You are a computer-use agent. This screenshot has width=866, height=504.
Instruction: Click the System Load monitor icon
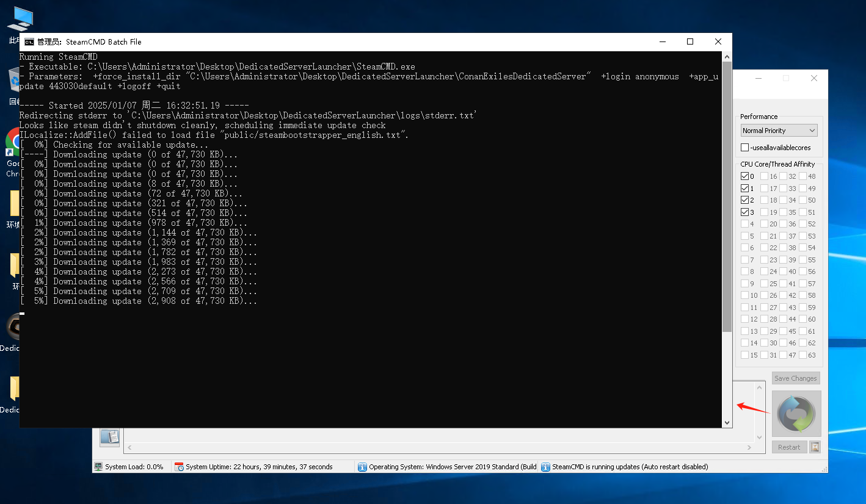pyautogui.click(x=98, y=467)
